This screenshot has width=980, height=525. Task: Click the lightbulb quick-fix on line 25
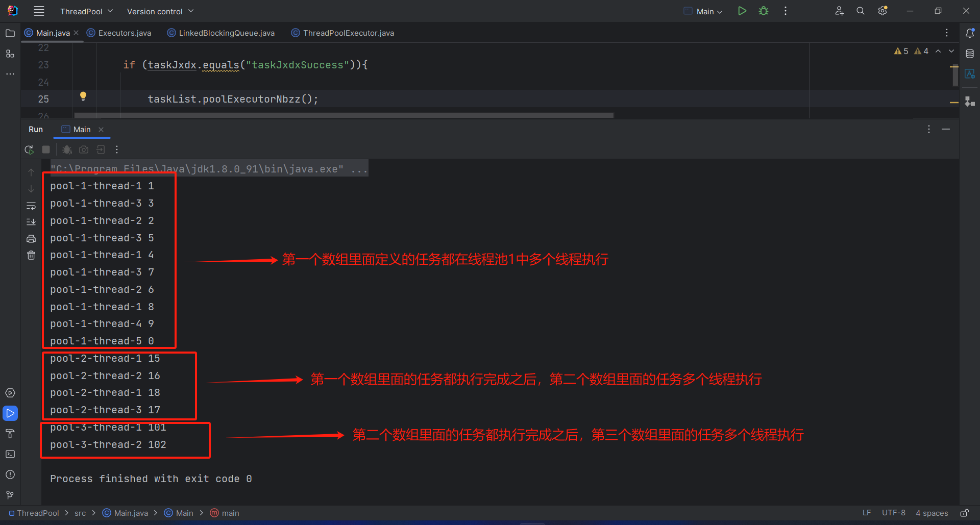point(83,96)
